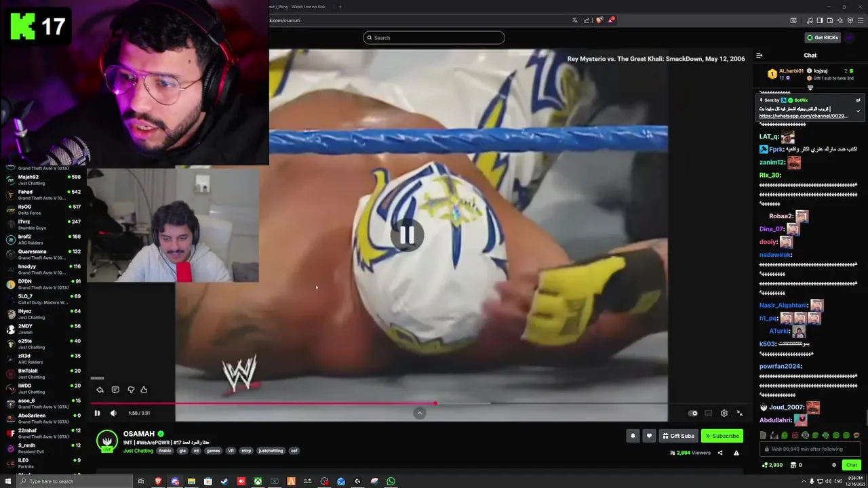Image resolution: width=868 pixels, height=488 pixels.
Task: Click the thumbs up icon on the video
Action: (144, 390)
